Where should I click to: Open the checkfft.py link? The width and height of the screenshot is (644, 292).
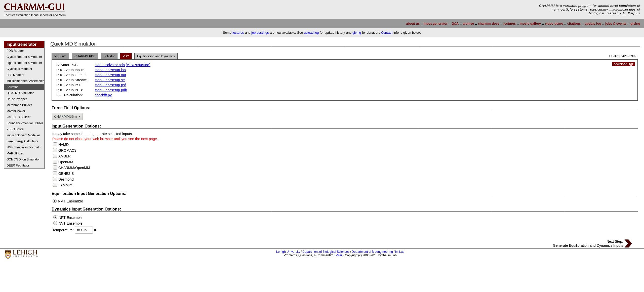(x=103, y=95)
